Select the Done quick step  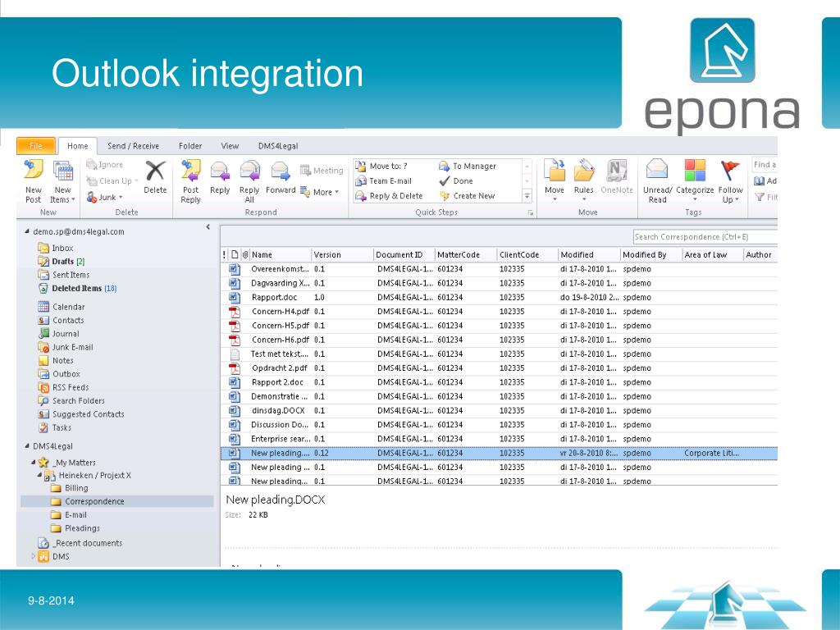point(456,181)
